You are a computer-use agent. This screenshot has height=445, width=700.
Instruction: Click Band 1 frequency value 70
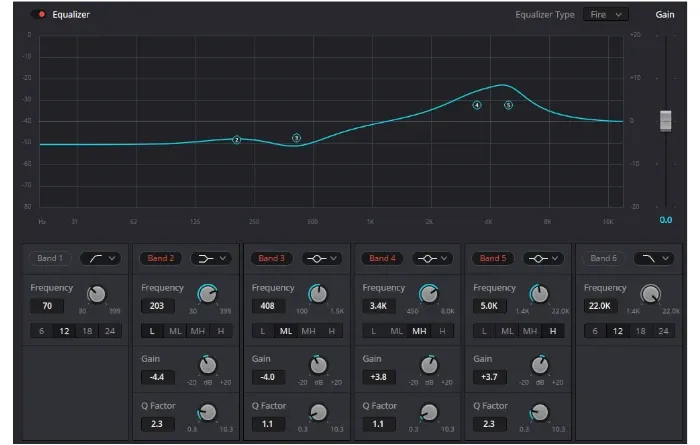[47, 306]
